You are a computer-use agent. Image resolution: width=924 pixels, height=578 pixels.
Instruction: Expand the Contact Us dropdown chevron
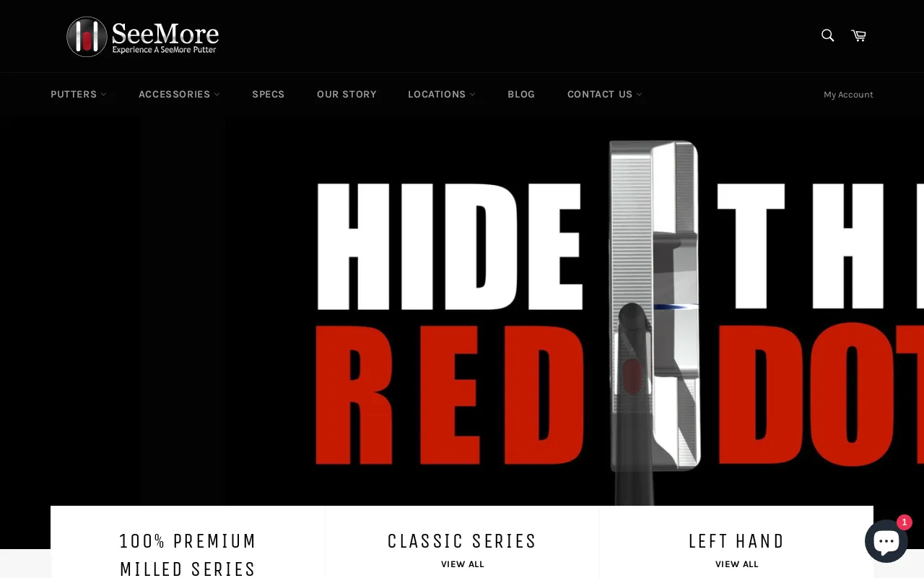[640, 95]
